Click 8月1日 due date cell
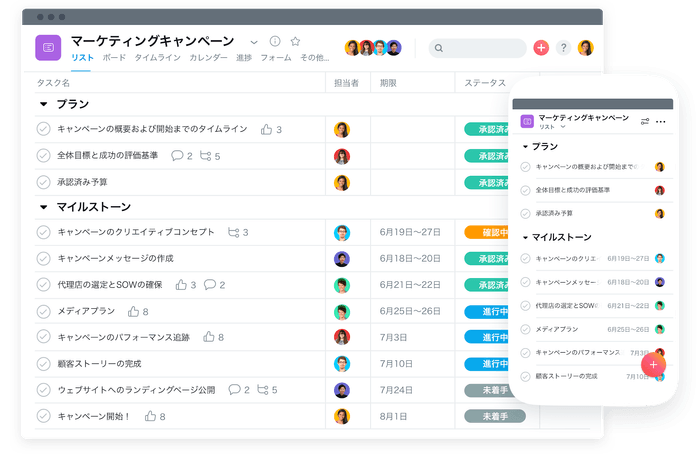Screen dimensions: 700x461 (x=393, y=416)
